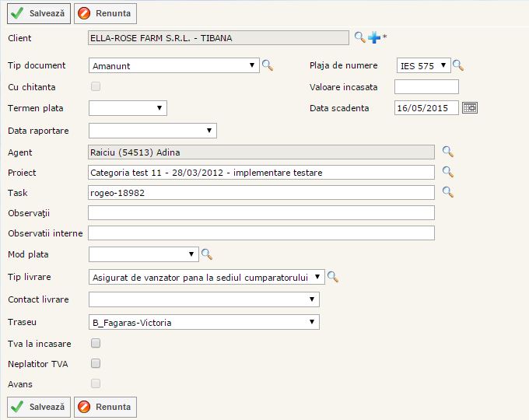Image resolution: width=529 pixels, height=420 pixels.
Task: Expand the Tip document dropdown showing Amanunt
Action: [174, 66]
